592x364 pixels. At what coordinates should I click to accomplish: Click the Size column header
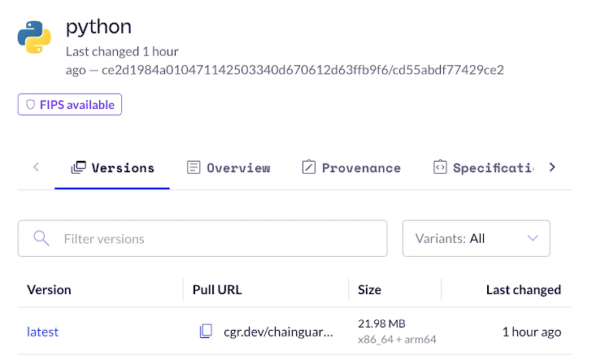point(369,290)
